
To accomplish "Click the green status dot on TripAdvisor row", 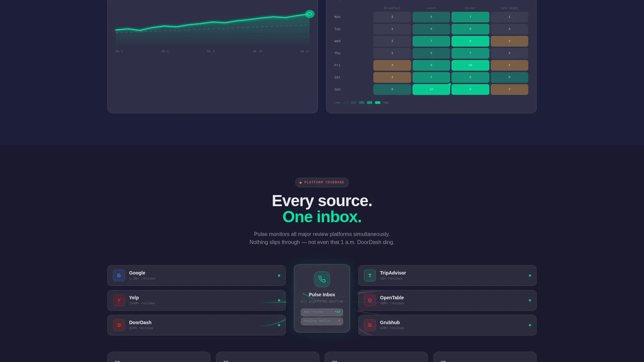I will (x=530, y=276).
